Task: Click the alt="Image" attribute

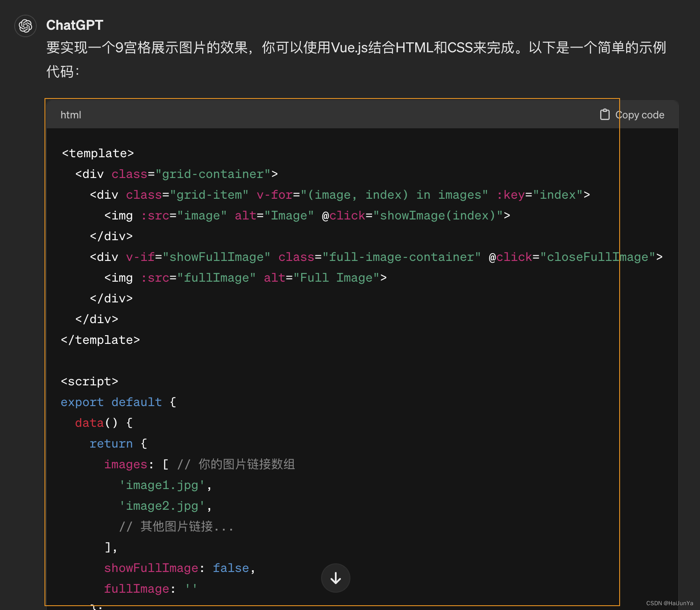Action: pyautogui.click(x=274, y=216)
